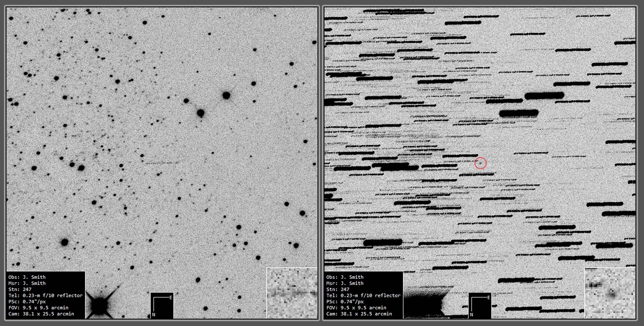Screen dimensions: 644x326
Task: Click the N/E compass indicator in the right image
Action: pyautogui.click(x=480, y=305)
